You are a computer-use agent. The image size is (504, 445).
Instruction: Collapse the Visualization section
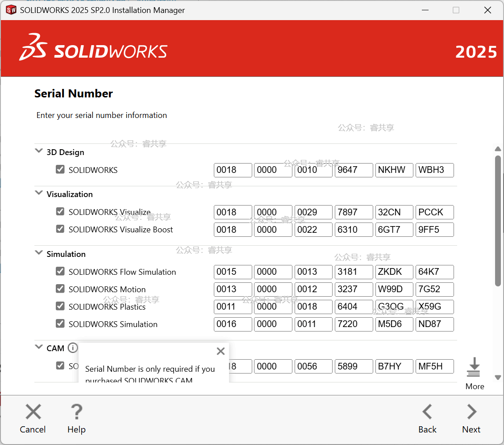tap(38, 193)
